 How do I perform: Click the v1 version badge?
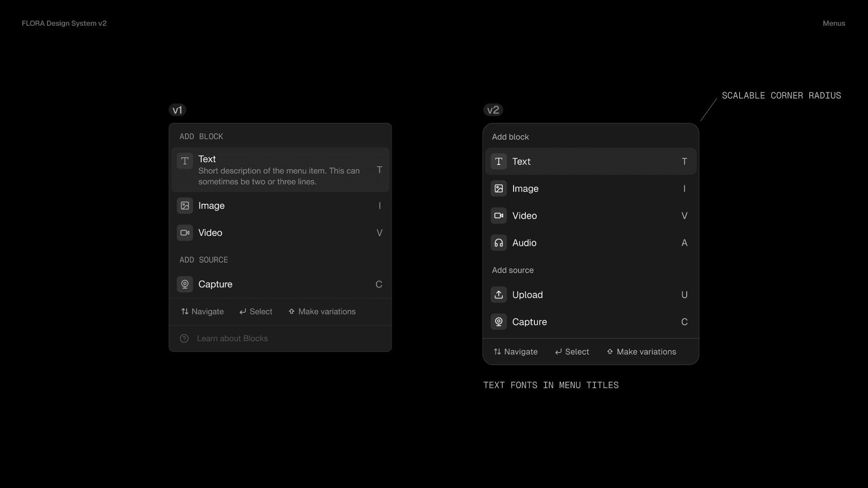click(177, 110)
